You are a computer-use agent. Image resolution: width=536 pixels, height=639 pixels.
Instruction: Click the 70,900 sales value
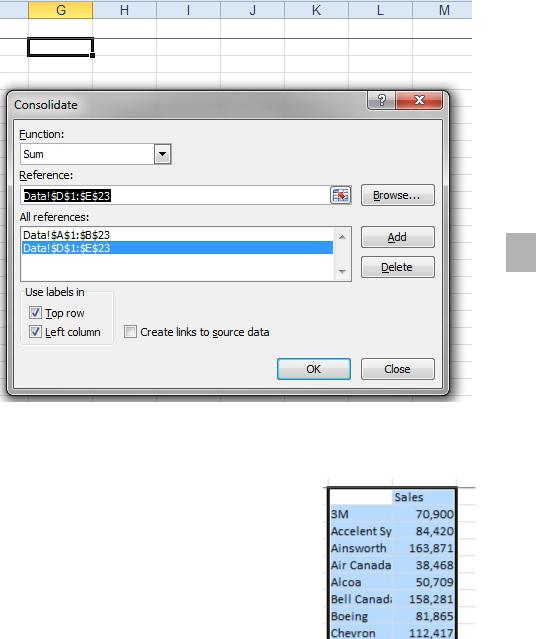coord(424,514)
